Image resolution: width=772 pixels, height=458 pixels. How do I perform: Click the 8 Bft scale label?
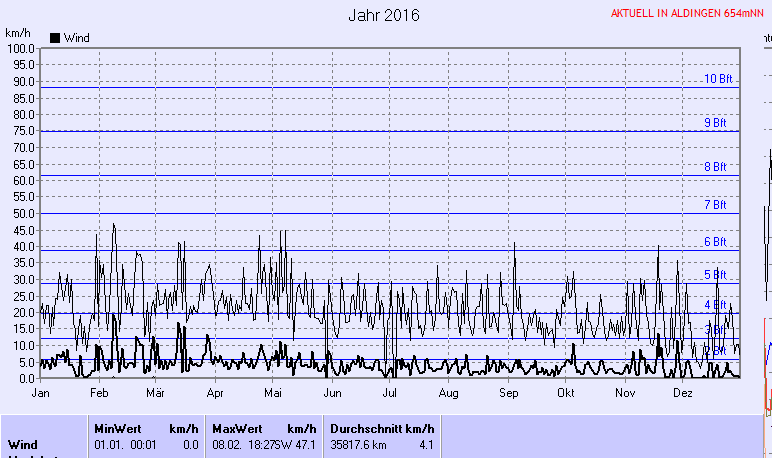[x=715, y=167]
